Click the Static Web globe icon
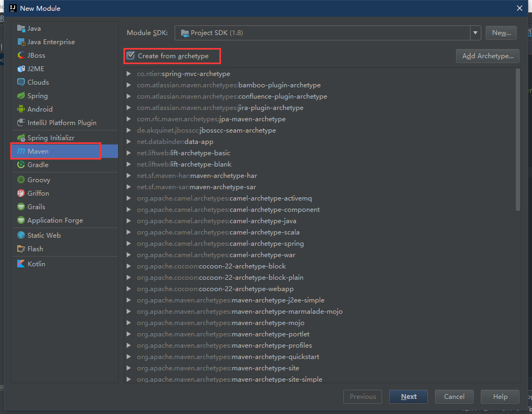 tap(21, 235)
